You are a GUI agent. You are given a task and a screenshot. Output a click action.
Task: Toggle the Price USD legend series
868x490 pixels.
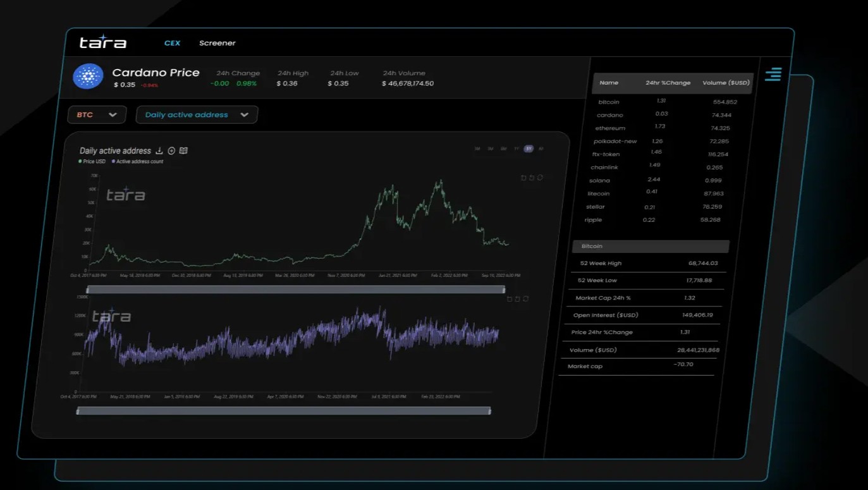(x=92, y=162)
